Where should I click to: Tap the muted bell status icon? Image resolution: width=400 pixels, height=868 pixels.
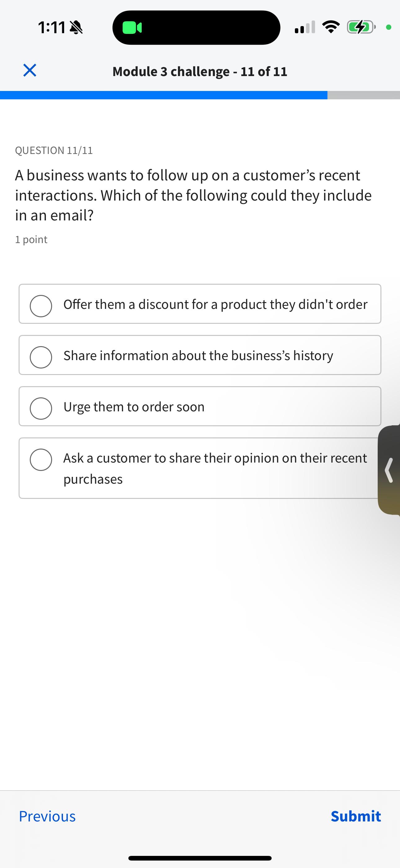click(x=76, y=27)
